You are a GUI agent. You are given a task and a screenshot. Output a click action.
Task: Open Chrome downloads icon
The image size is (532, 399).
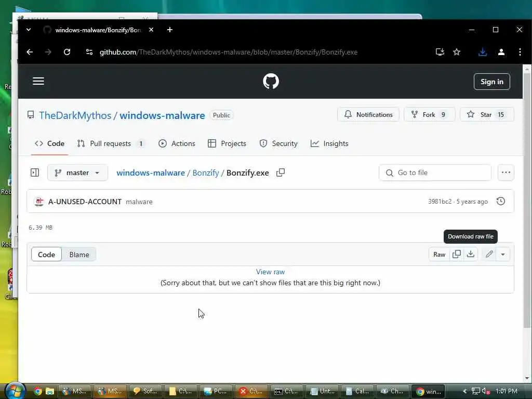click(x=483, y=52)
